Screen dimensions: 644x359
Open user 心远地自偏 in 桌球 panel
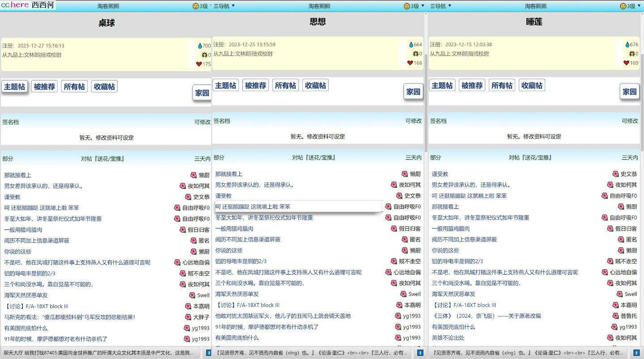(196, 262)
